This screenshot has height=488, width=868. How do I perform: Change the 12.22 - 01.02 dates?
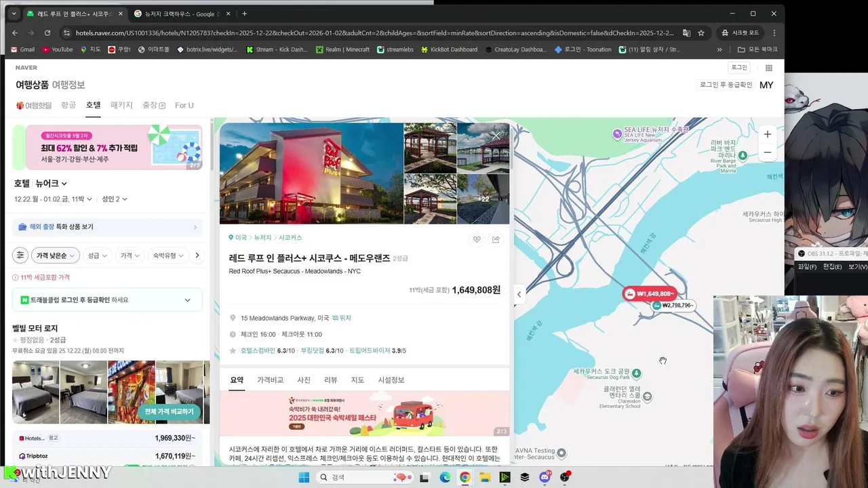coord(53,199)
